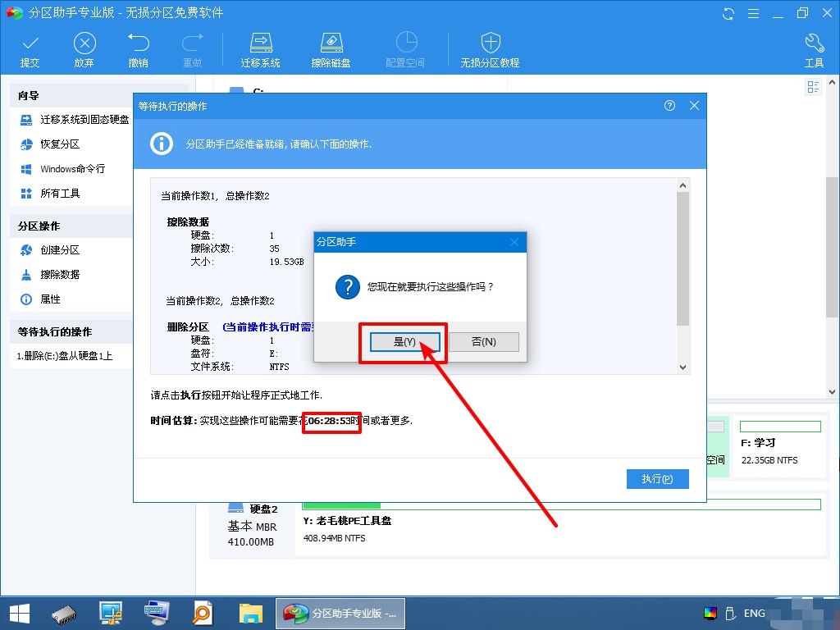Open the 工具 wrench tools icon
The image size is (840, 630).
814,50
